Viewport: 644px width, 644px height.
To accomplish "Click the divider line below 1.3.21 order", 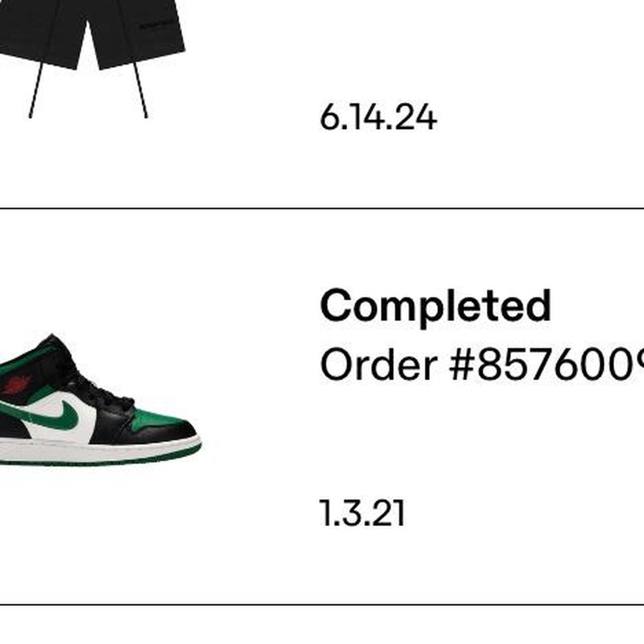I will [322, 605].
